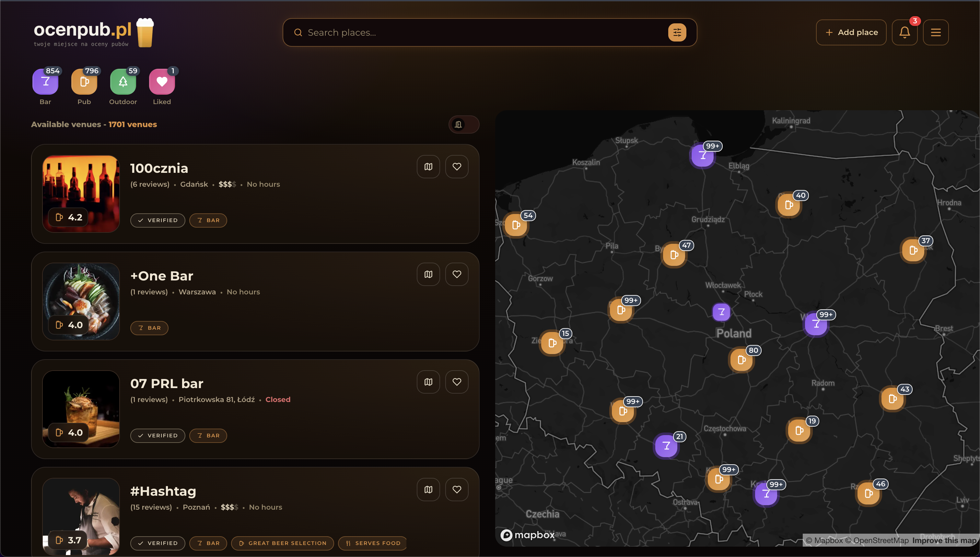This screenshot has width=980, height=557.
Task: Click the Improve this map link
Action: pos(944,540)
